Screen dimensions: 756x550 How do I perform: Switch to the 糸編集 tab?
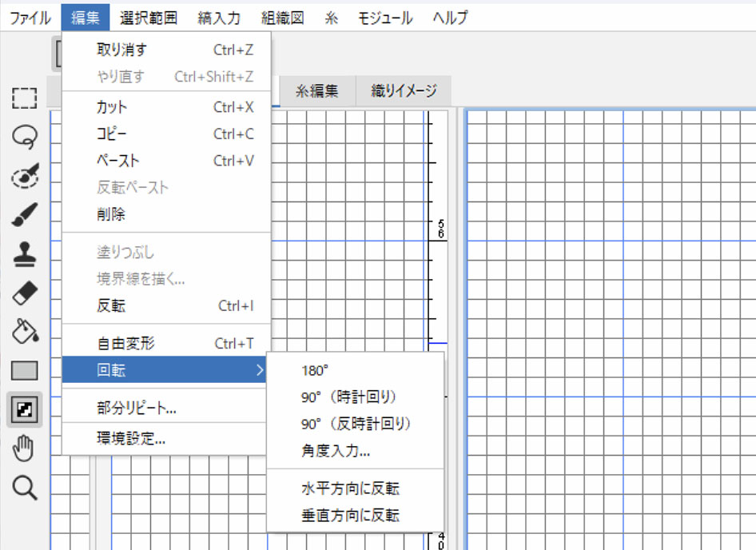pyautogui.click(x=317, y=91)
